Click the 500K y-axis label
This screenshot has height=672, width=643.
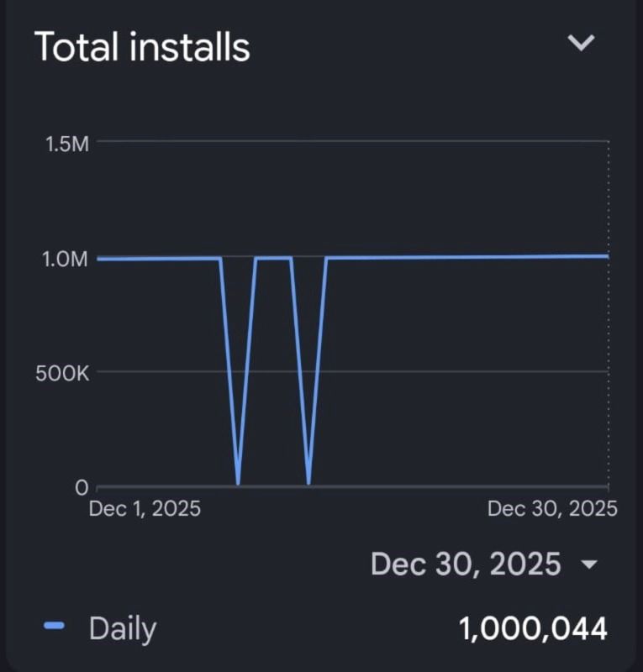[62, 373]
